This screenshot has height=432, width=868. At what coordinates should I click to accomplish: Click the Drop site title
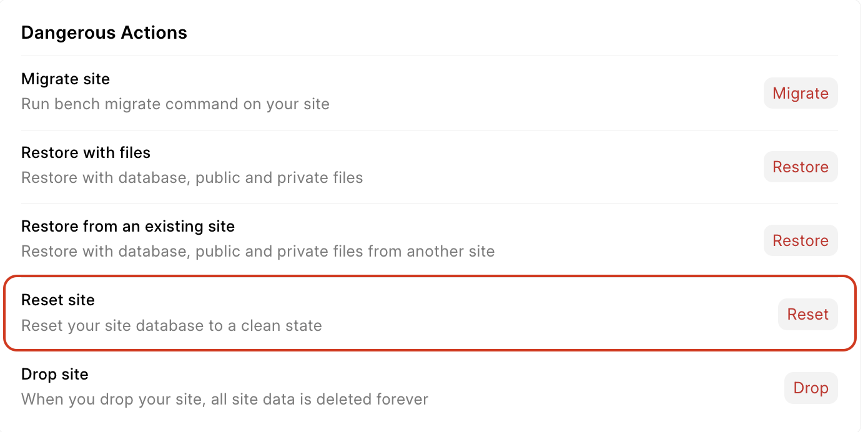[55, 375]
